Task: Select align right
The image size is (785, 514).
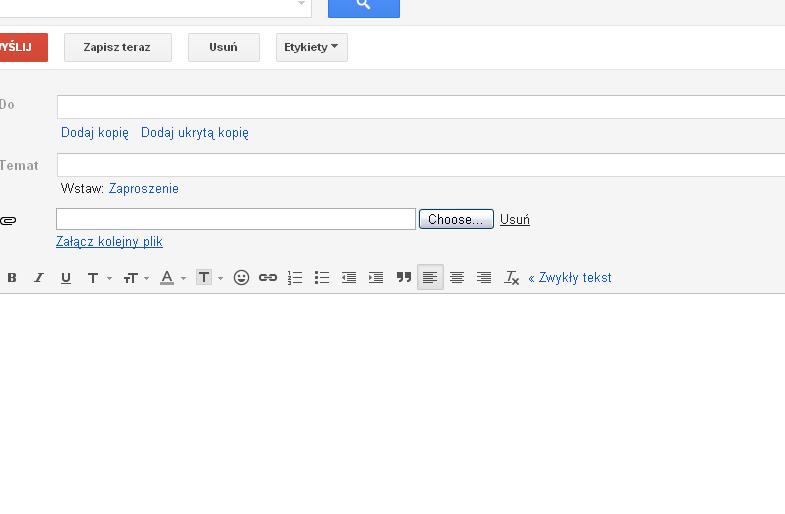Action: [484, 278]
